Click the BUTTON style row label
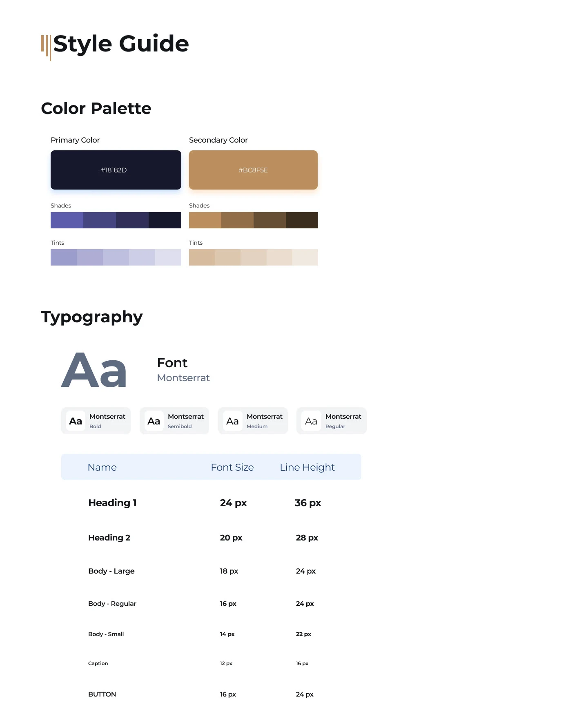Viewport: 588px width, 728px height. pyautogui.click(x=102, y=694)
